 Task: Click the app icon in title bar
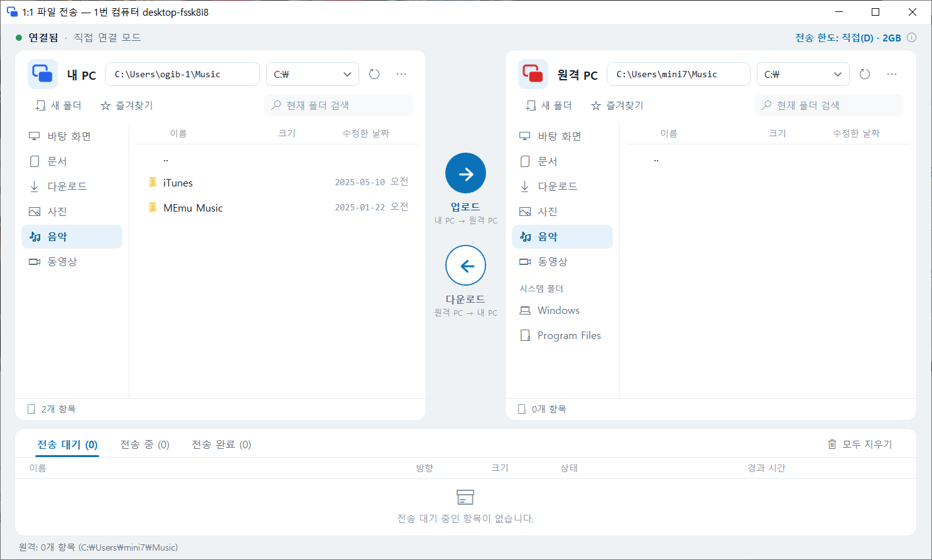(12, 12)
